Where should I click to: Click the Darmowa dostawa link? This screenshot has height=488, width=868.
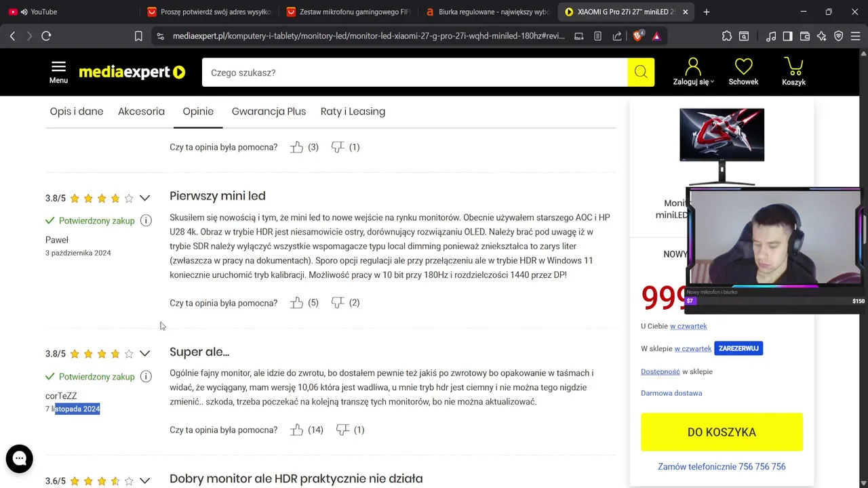(671, 393)
